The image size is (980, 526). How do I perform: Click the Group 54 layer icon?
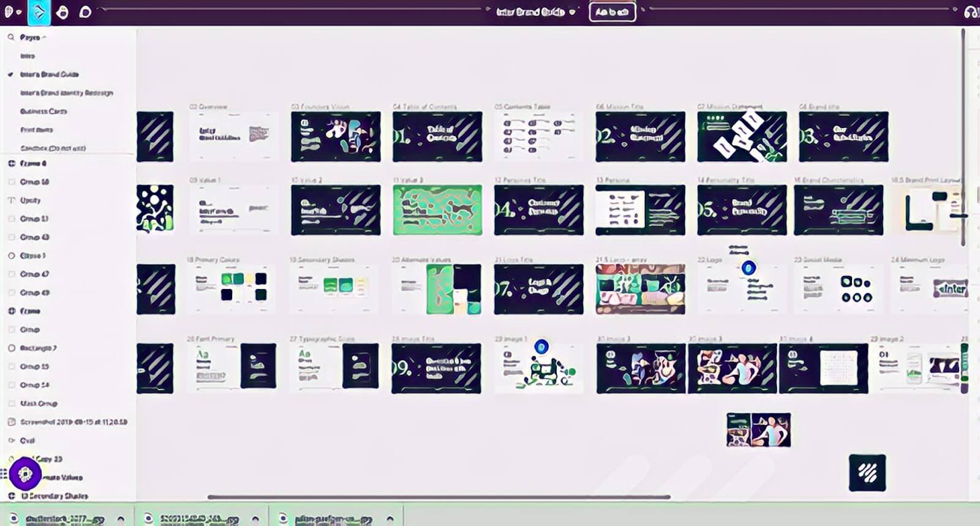(x=11, y=385)
